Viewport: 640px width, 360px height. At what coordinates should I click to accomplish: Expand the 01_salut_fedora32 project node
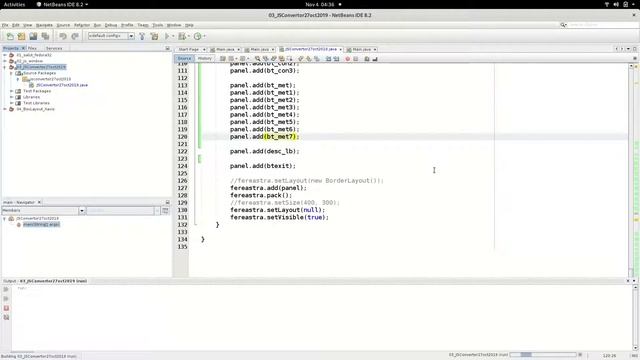point(5,55)
